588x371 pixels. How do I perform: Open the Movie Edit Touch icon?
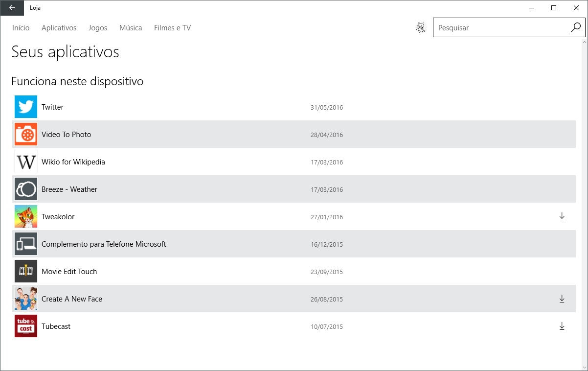[26, 271]
